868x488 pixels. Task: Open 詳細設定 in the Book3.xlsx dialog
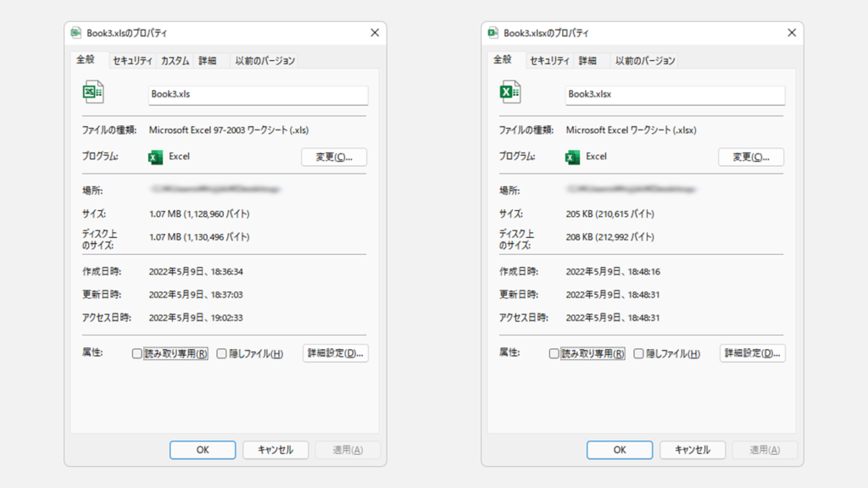tap(752, 353)
